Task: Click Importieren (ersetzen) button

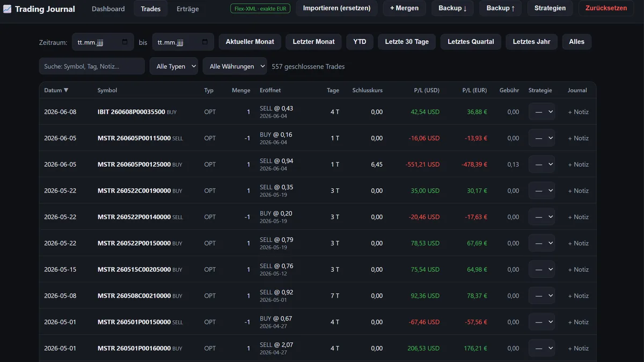Action: pyautogui.click(x=337, y=8)
